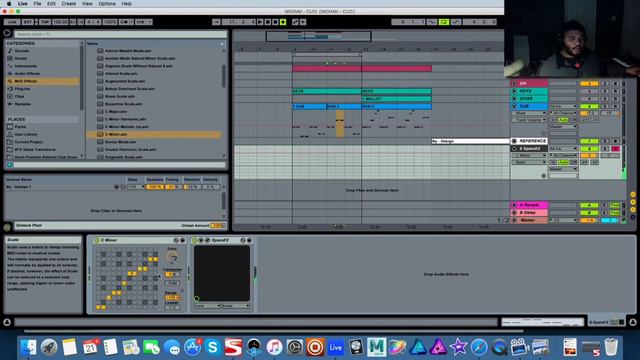Viewport: 640px width, 360px height.
Task: Toggle OH track activator
Action: coord(589,84)
